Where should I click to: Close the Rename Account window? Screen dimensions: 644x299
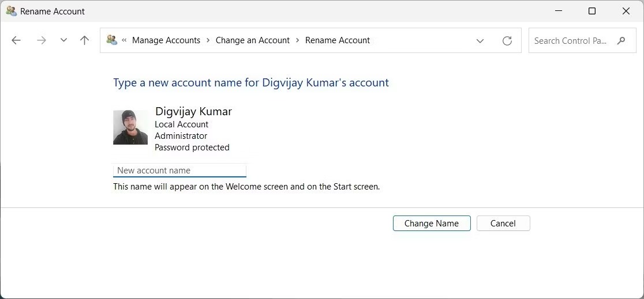[x=626, y=11]
